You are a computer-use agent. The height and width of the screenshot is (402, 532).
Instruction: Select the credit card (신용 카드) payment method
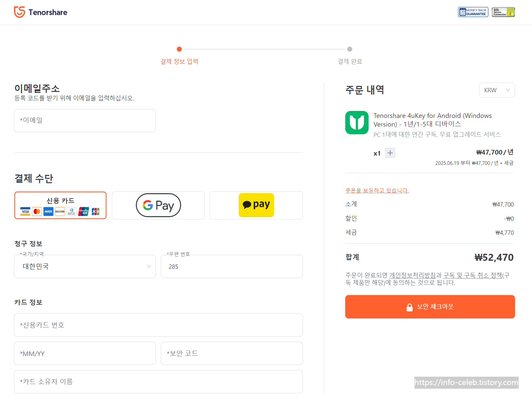pos(60,205)
